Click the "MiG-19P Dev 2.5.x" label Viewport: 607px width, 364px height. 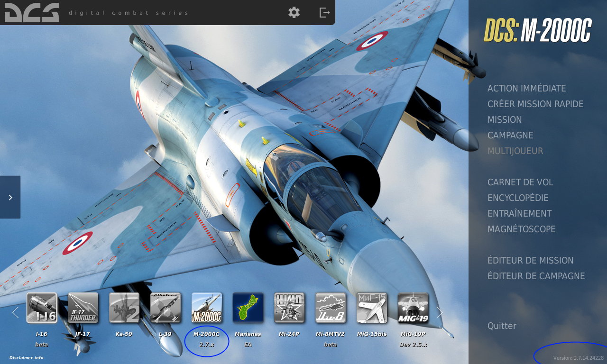tap(413, 339)
